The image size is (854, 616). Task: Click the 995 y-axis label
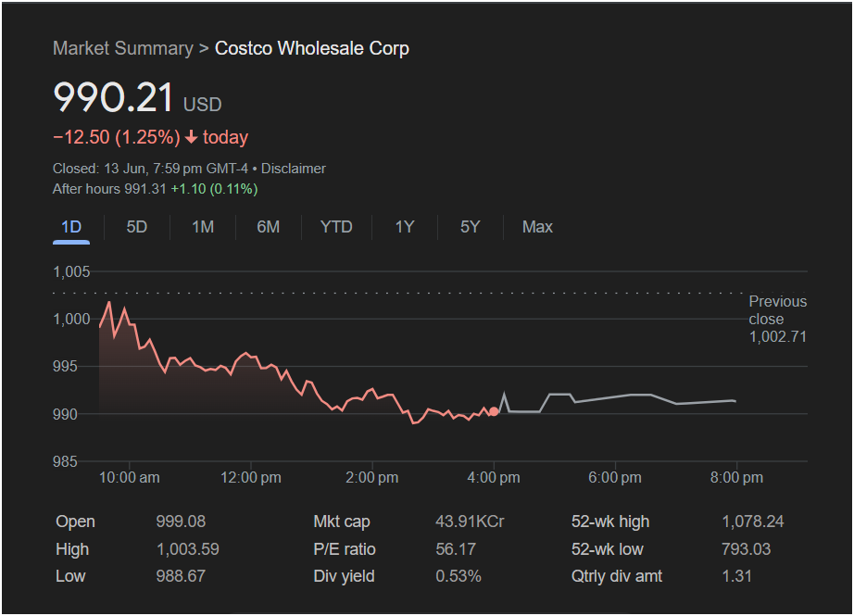coord(65,367)
